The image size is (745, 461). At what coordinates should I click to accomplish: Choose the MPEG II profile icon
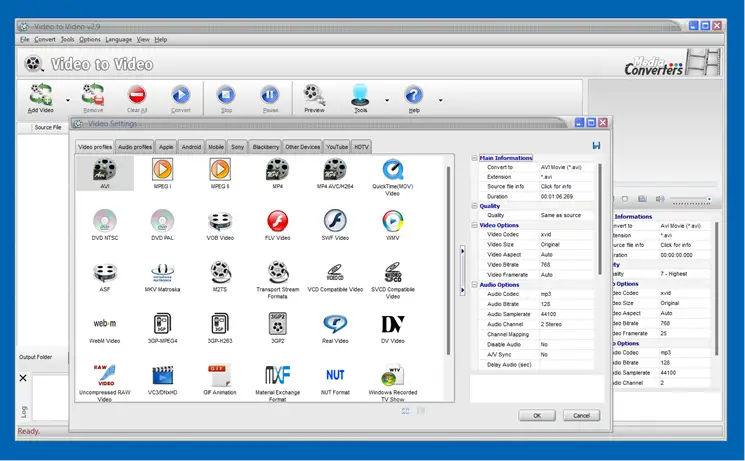[x=220, y=169]
